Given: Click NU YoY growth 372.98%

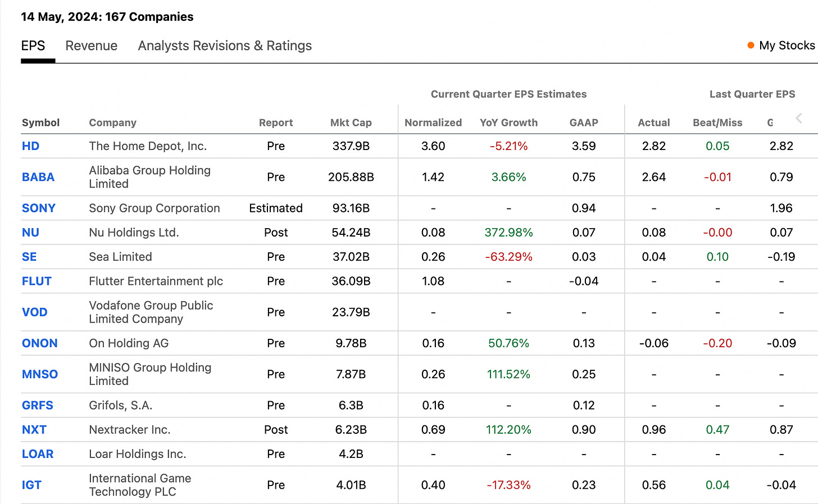Looking at the screenshot, I should [x=509, y=233].
